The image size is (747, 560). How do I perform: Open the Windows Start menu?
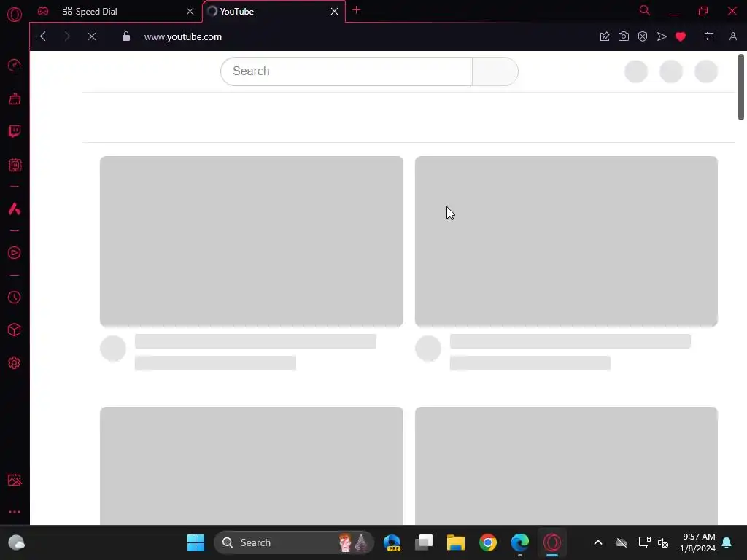click(196, 542)
